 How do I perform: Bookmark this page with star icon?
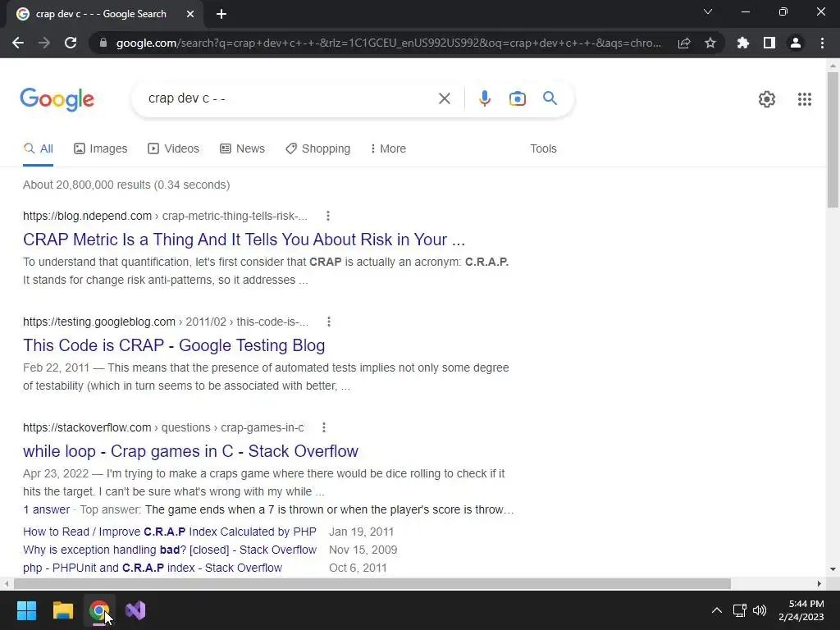click(710, 43)
